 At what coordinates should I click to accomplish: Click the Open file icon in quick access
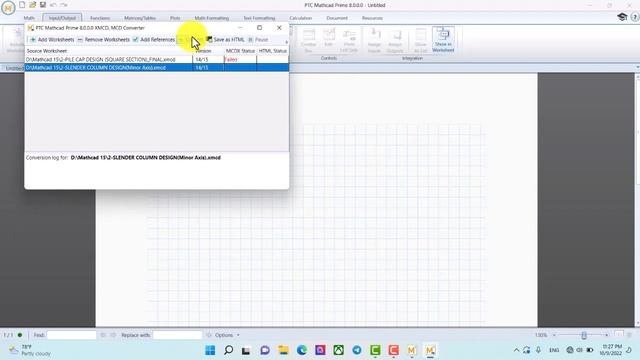(32, 5)
